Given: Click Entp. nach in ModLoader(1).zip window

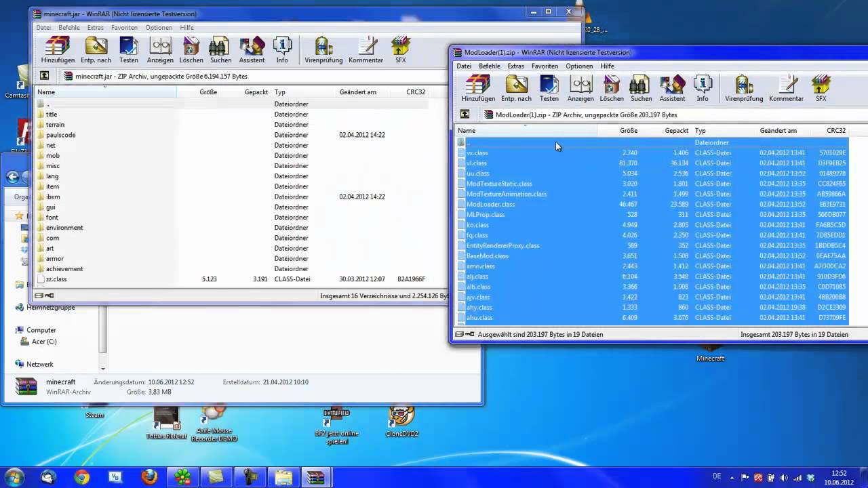Looking at the screenshot, I should pos(516,88).
